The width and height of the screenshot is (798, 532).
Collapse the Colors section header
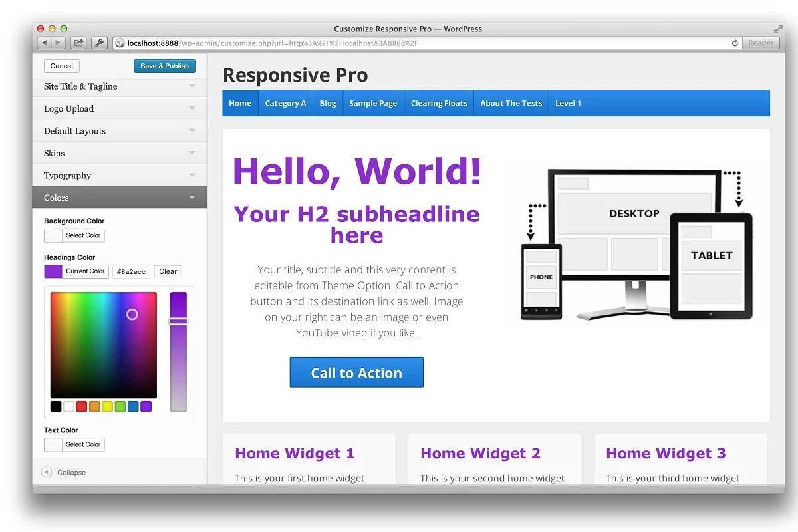(120, 198)
